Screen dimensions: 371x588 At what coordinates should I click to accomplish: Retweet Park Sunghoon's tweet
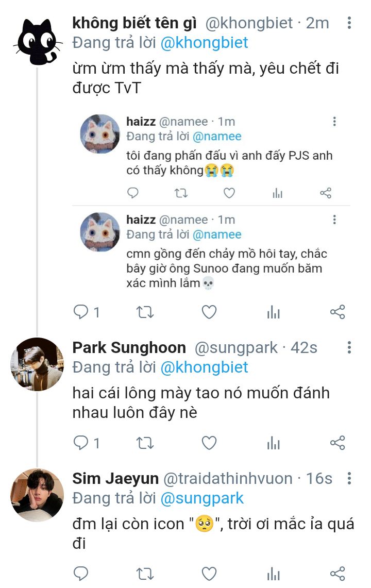[145, 443]
